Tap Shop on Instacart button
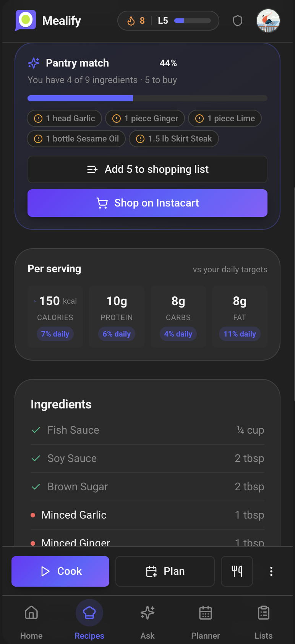This screenshot has width=295, height=644. point(147,203)
